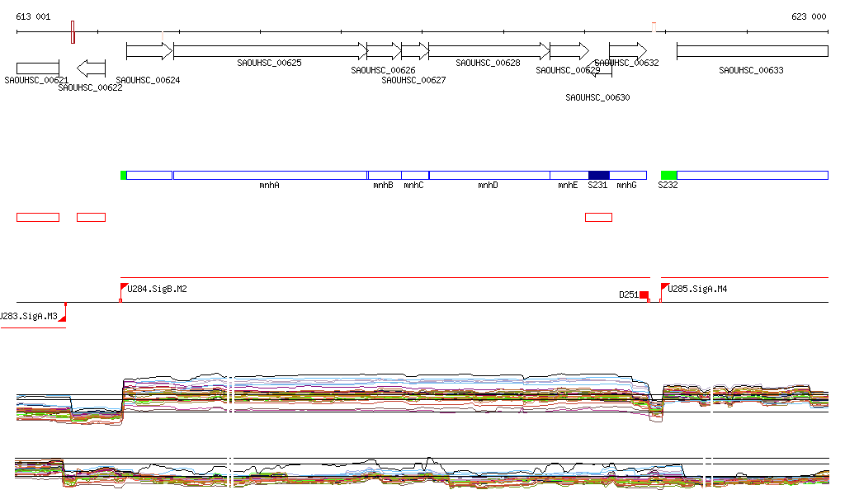Click the SAOUHSC_00633 label text
Viewport: 845px width, 504px height.
coord(751,71)
